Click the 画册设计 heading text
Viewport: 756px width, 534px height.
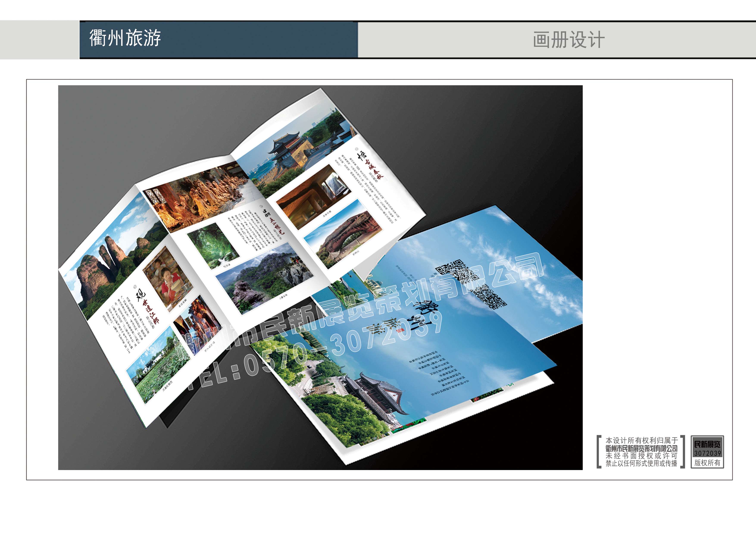[x=569, y=40]
